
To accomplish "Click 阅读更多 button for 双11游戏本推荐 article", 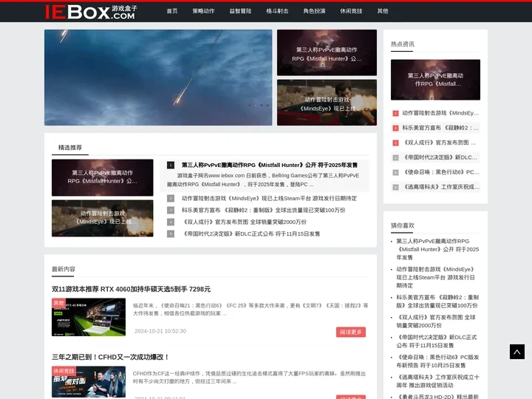I will tap(351, 332).
